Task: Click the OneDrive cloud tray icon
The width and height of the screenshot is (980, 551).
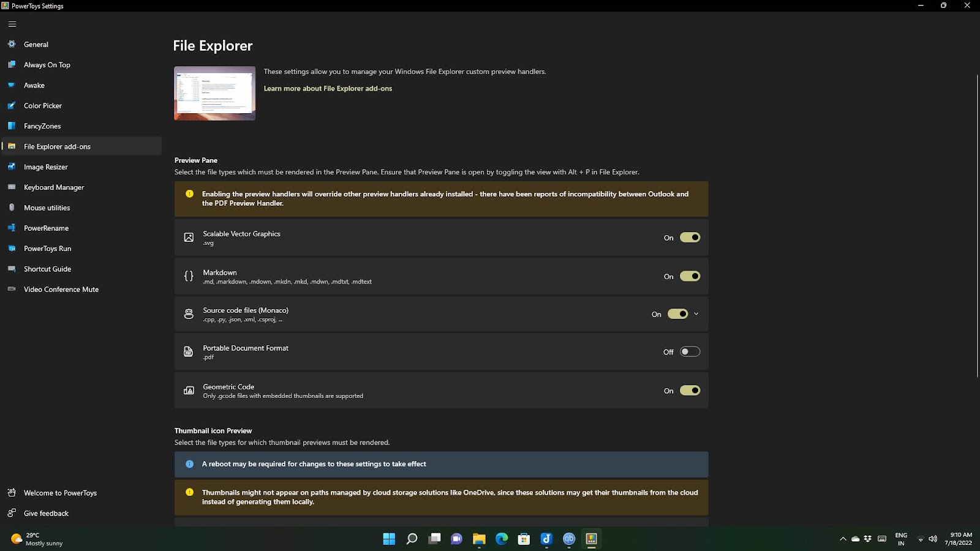Action: pos(856,539)
